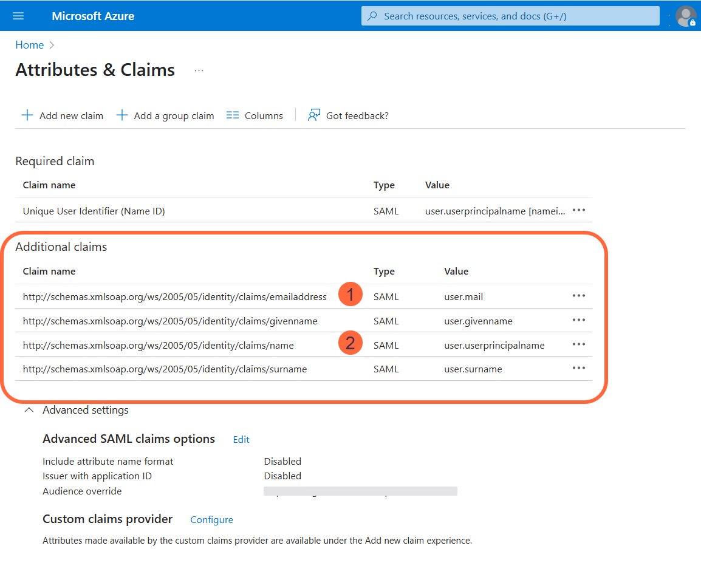Click the Got feedback smiley icon
This screenshot has height=588, width=701.
[x=313, y=115]
